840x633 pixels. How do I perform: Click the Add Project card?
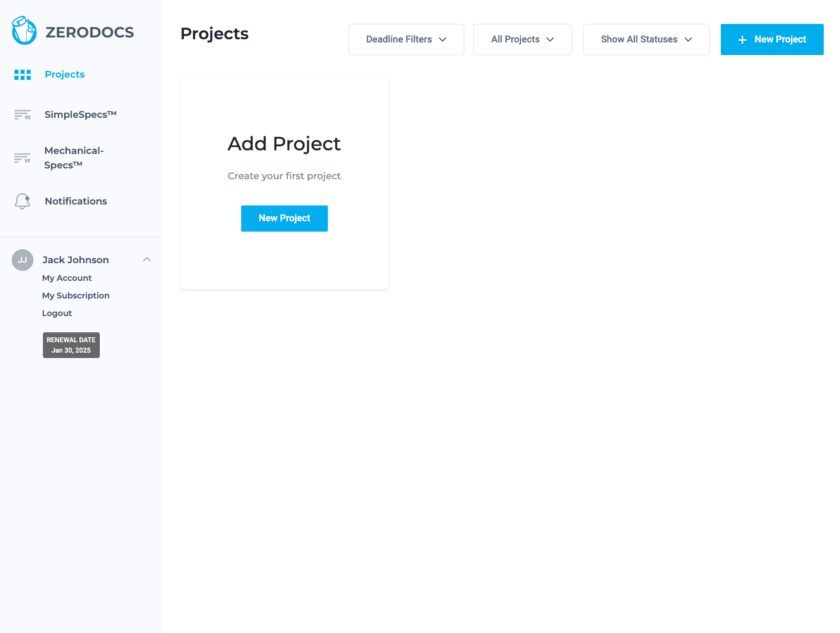tap(284, 144)
